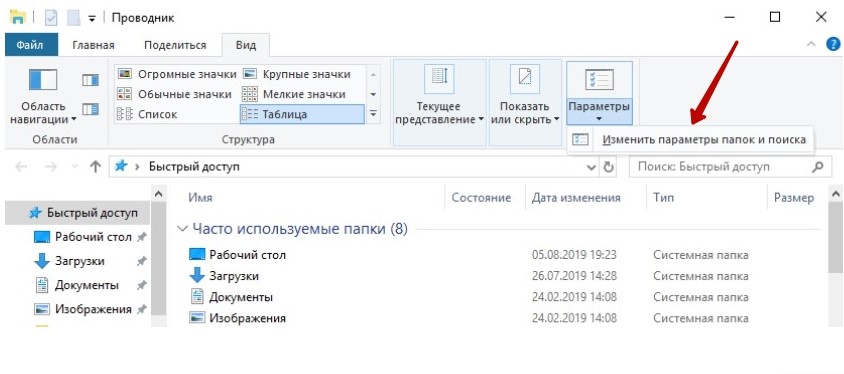Screen dimensions: 844x374
Task: Click the Документы file icon in list
Action: (x=198, y=297)
